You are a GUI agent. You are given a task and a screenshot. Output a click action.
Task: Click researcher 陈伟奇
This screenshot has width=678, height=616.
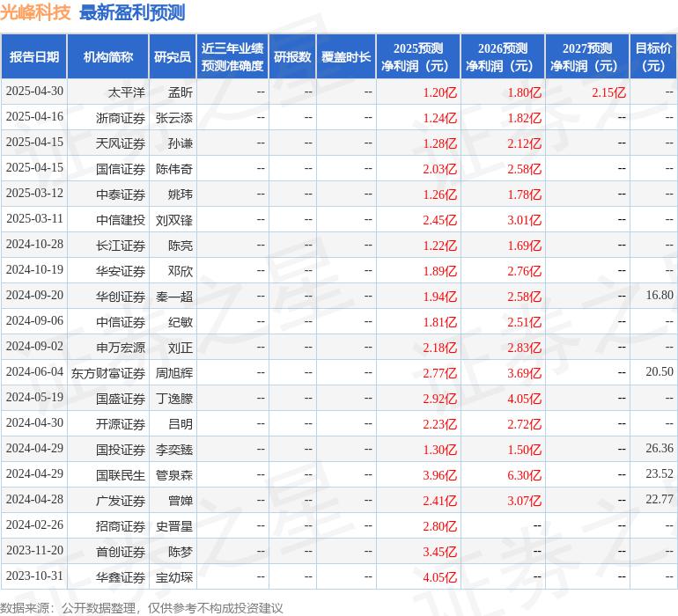[174, 169]
